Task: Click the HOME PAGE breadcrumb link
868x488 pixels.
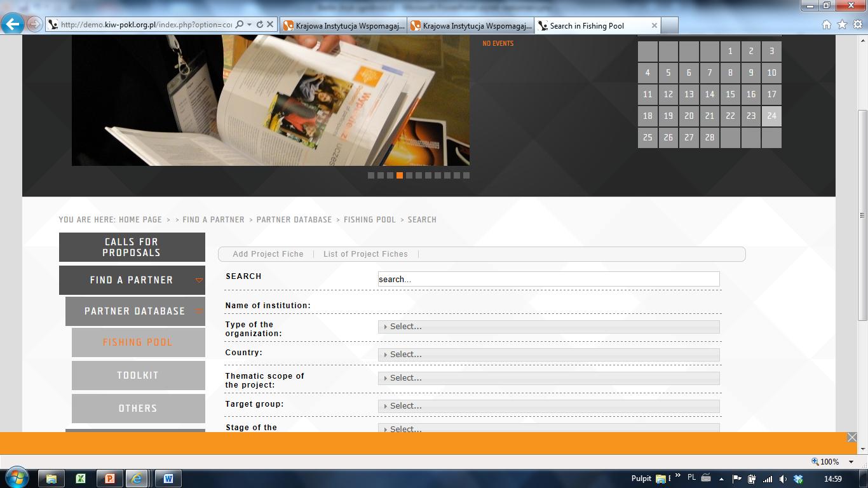Action: 140,219
